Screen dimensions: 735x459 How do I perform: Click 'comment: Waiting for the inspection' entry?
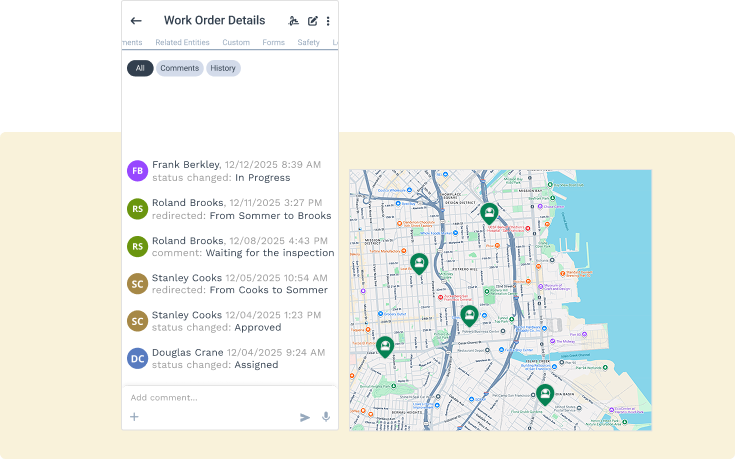pyautogui.click(x=243, y=253)
